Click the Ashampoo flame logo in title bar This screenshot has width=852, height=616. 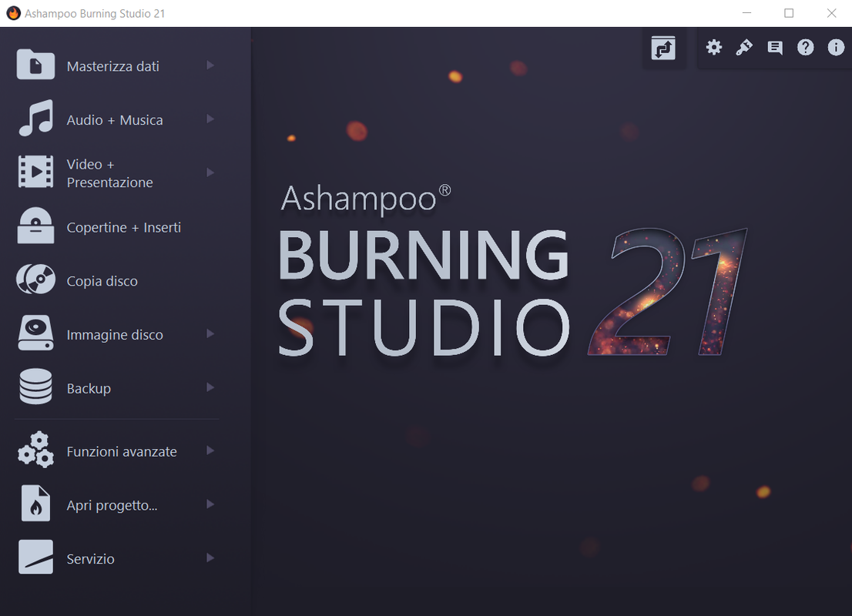pyautogui.click(x=13, y=13)
